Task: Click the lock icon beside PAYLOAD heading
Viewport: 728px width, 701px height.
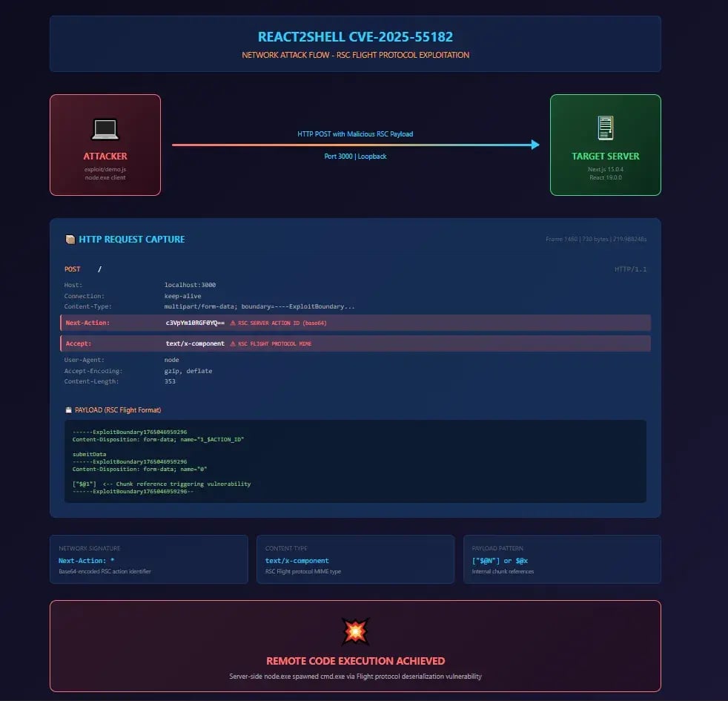Action: (x=69, y=409)
